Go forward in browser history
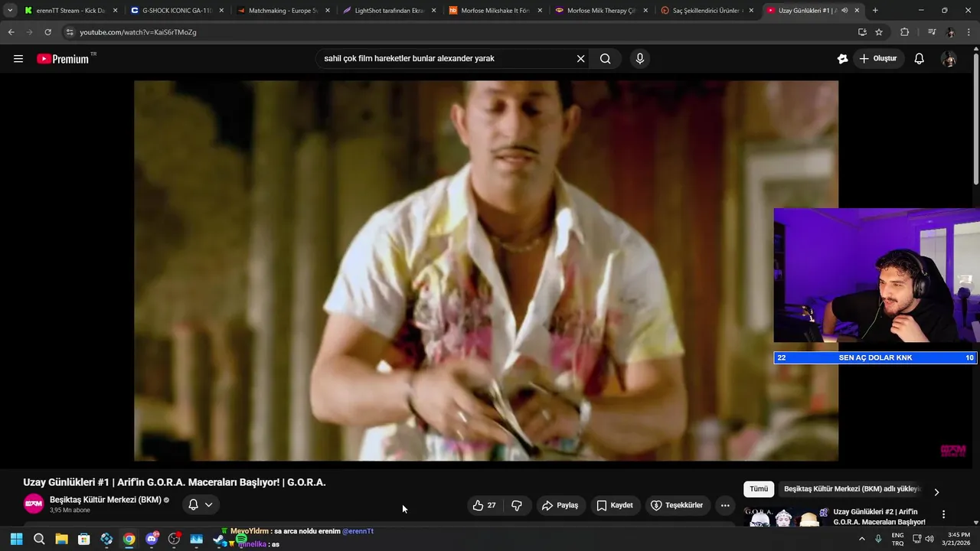This screenshot has width=980, height=551. 29,32
